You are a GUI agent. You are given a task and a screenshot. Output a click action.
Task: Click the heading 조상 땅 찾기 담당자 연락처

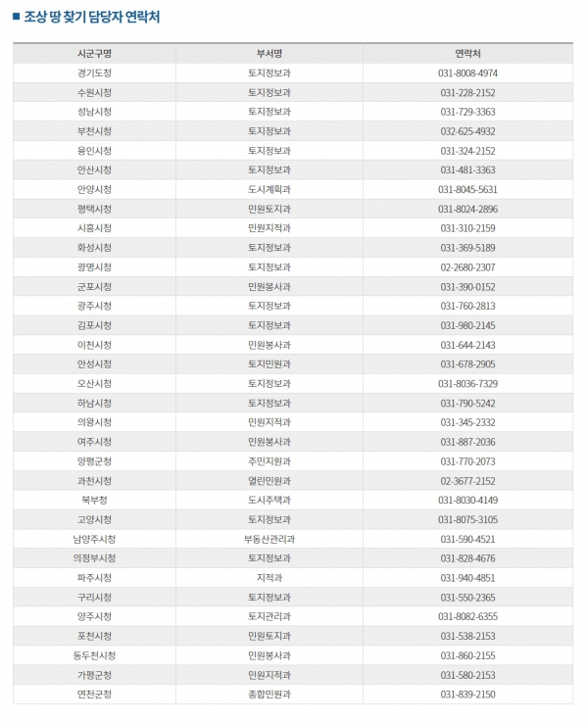(x=92, y=17)
